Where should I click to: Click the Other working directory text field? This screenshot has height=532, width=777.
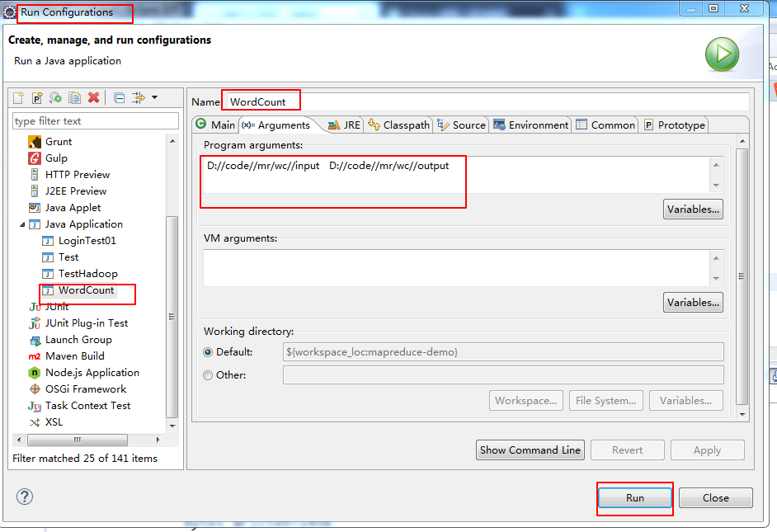pyautogui.click(x=503, y=375)
